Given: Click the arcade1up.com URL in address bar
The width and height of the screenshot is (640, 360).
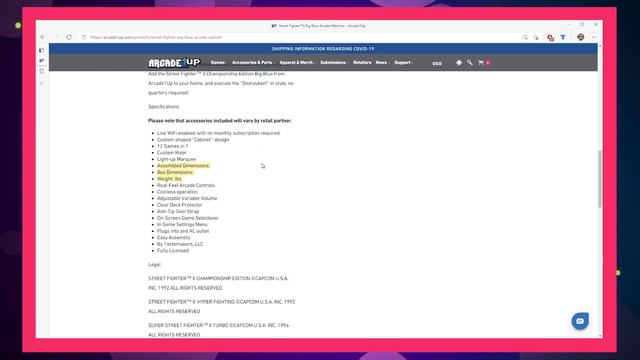Looking at the screenshot, I should tap(156, 37).
